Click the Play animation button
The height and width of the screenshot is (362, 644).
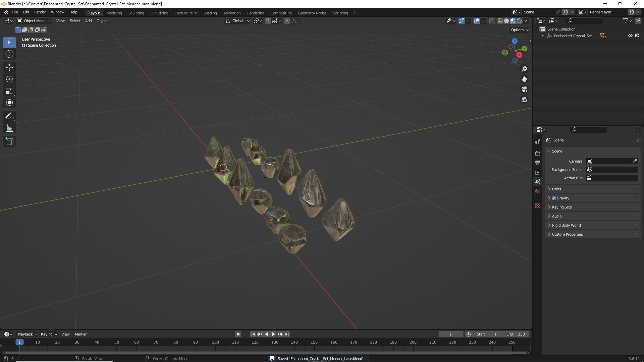pos(273,334)
